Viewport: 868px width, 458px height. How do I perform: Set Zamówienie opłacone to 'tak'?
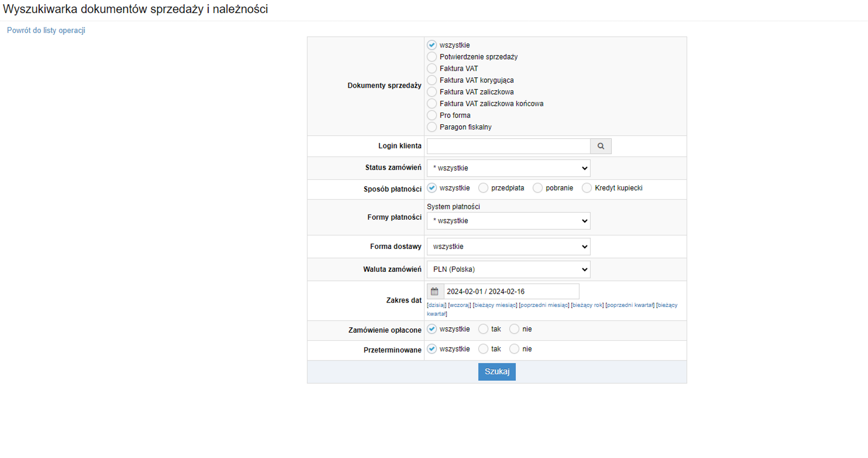(483, 329)
